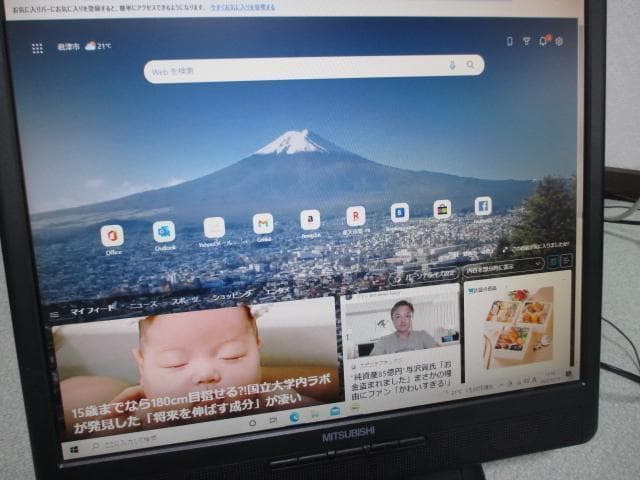The image size is (640, 480).
Task: Open the Gmail quick link tile
Action: [x=263, y=223]
